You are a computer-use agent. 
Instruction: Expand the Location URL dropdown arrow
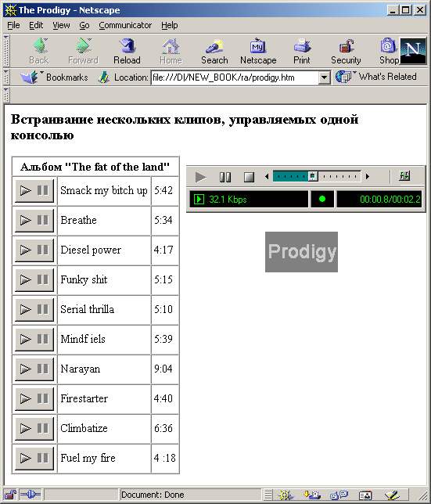[325, 77]
